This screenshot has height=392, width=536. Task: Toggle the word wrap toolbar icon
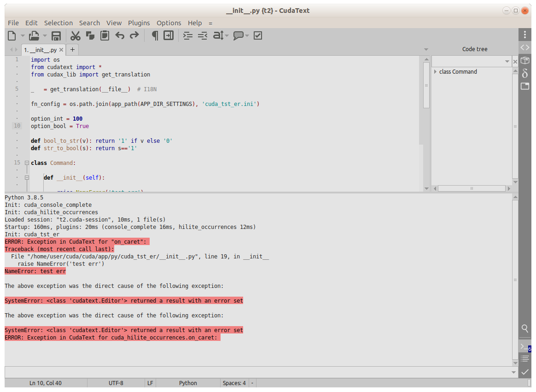[x=169, y=35]
